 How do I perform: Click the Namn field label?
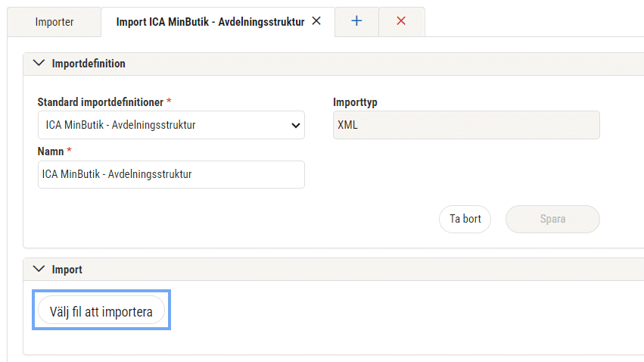51,151
